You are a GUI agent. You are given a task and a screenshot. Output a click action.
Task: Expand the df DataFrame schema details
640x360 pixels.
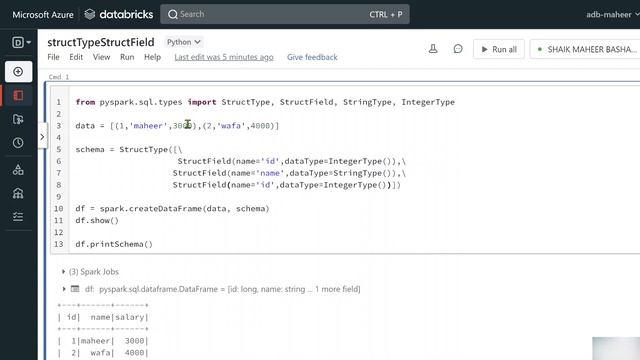64,289
